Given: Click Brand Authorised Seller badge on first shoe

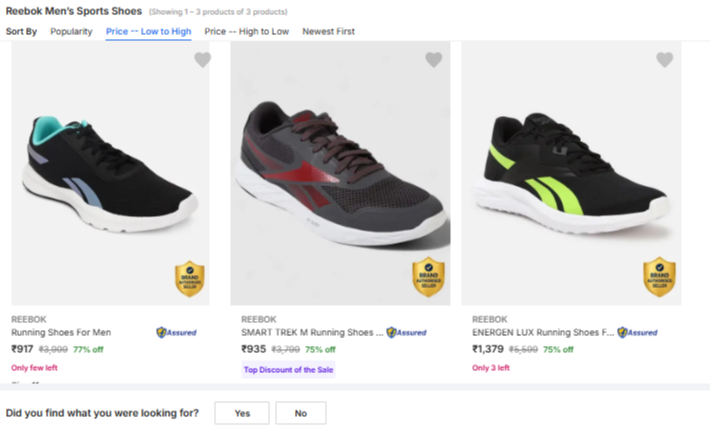Looking at the screenshot, I should (190, 278).
